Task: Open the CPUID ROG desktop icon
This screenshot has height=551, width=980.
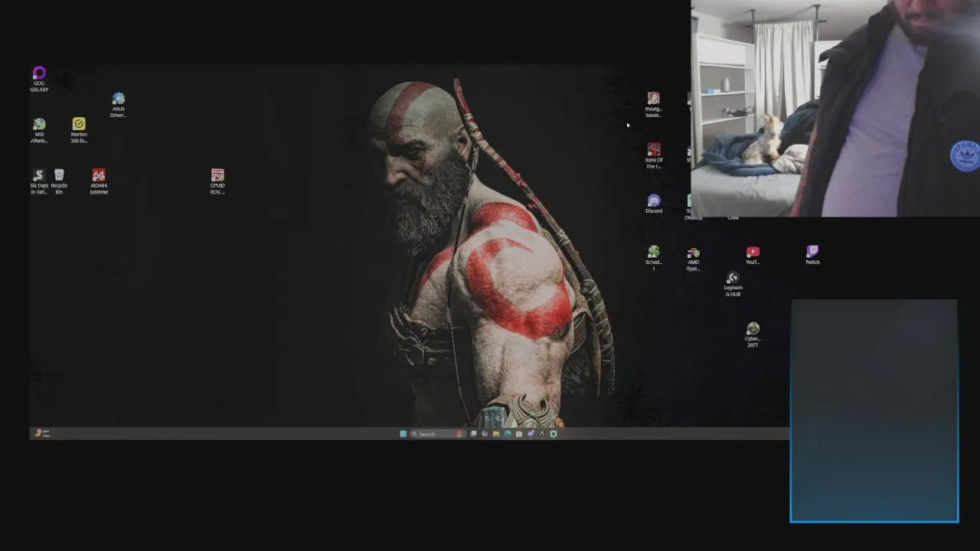Action: coord(217,181)
